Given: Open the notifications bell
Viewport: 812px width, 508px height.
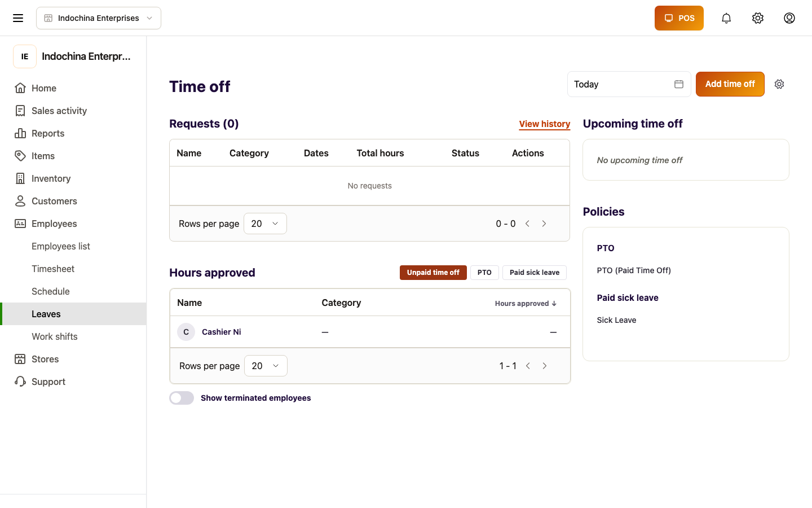Looking at the screenshot, I should click(726, 18).
